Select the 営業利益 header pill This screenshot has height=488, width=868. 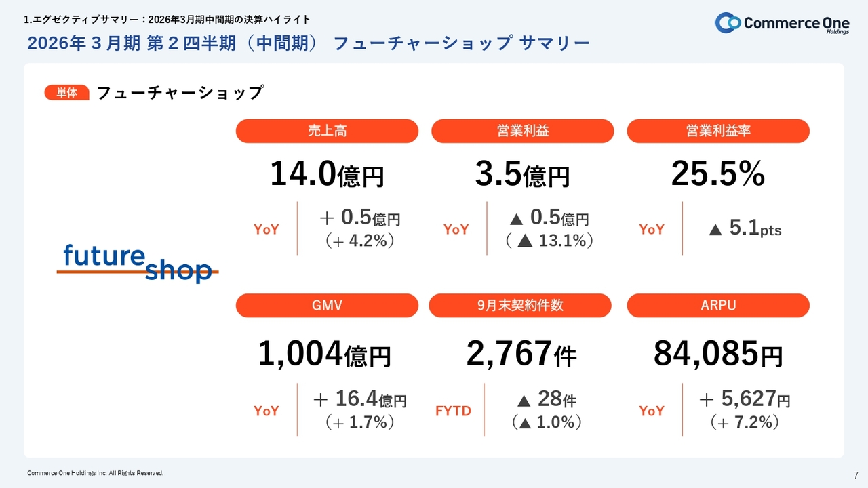522,131
